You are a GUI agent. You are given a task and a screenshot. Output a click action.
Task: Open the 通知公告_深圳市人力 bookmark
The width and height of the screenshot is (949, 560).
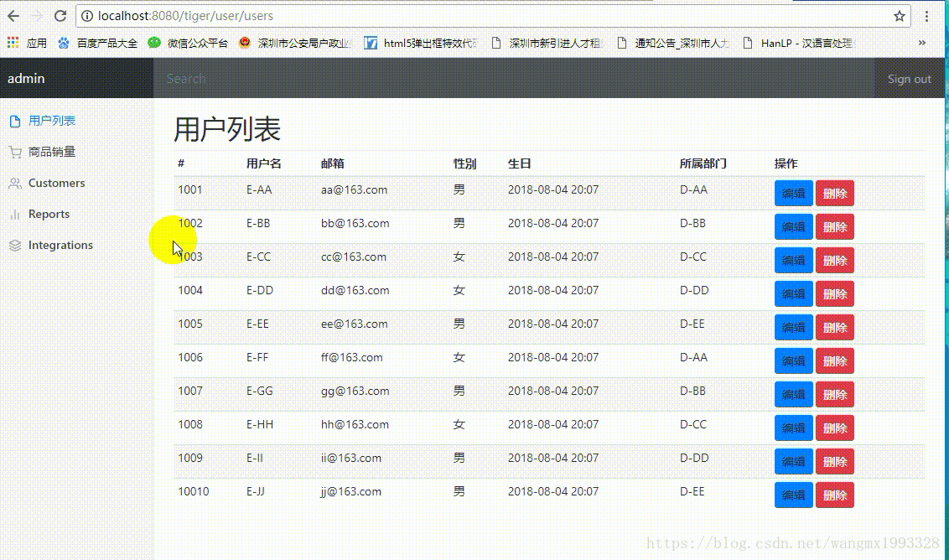(x=673, y=43)
